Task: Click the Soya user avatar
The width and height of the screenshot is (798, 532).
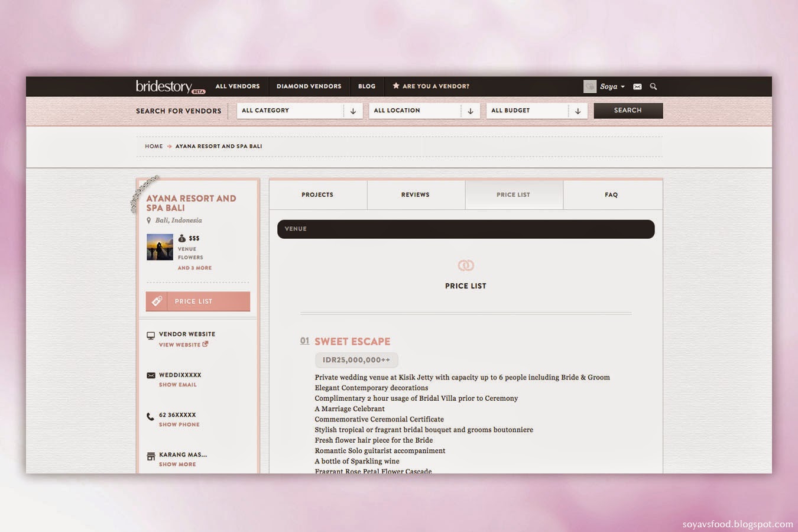Action: 590,86
